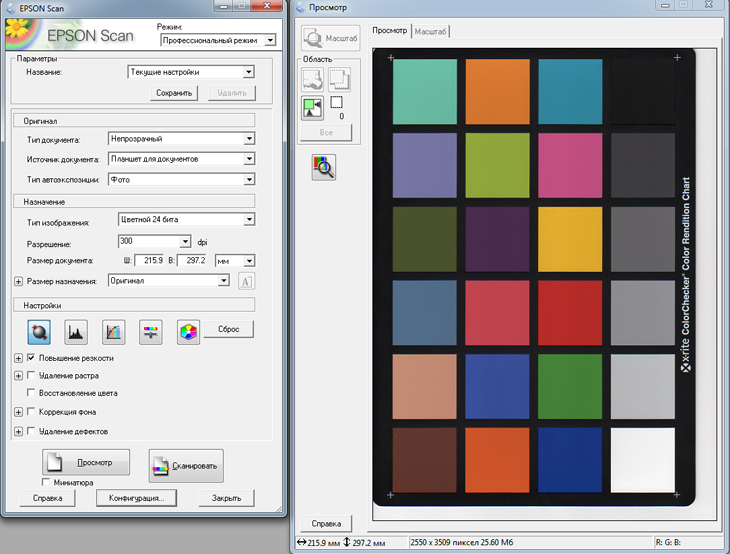Click the Auto Exposure icon in Настройки
Viewport: 730px width, 554px height.
pos(39,332)
